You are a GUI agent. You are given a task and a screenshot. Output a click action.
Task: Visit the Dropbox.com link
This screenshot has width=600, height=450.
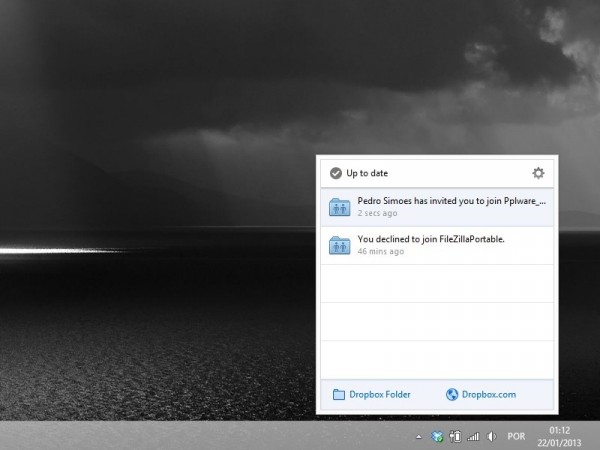[489, 395]
